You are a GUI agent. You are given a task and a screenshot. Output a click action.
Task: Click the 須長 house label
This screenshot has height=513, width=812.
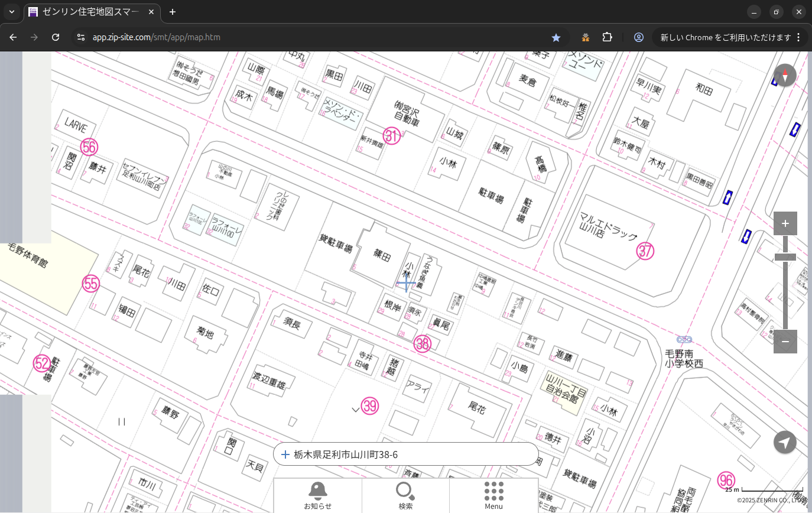point(292,323)
